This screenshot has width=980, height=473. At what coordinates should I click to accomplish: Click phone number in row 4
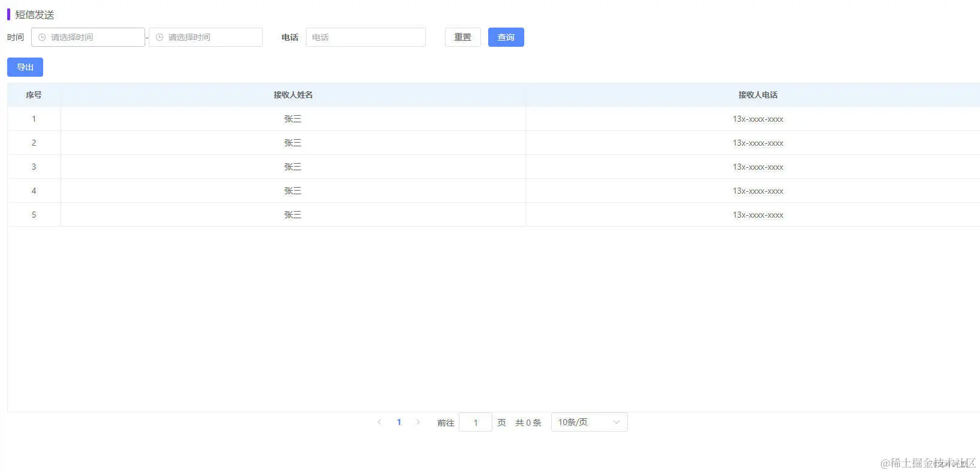[x=758, y=191]
